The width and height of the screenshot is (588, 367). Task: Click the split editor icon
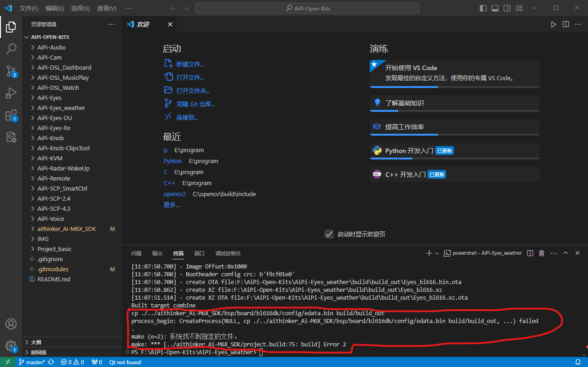[566, 24]
